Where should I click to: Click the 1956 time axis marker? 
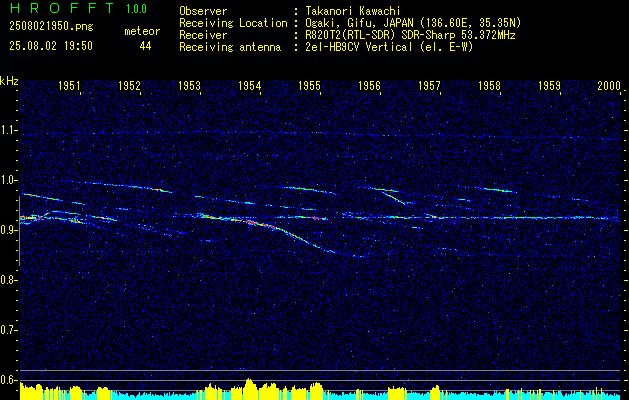[x=369, y=85]
